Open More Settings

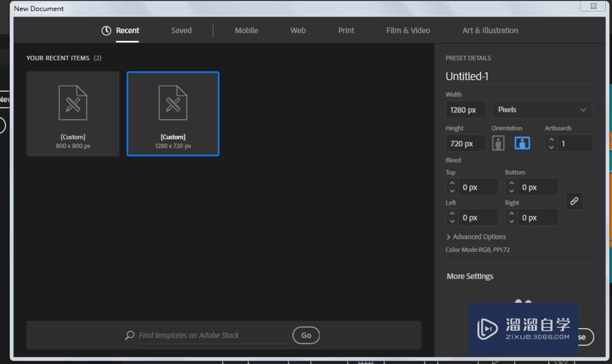point(470,277)
